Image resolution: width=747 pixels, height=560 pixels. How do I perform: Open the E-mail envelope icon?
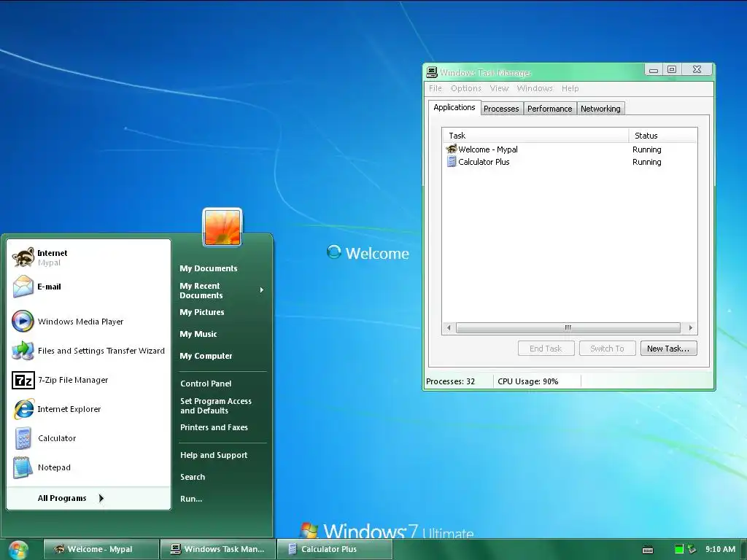23,287
